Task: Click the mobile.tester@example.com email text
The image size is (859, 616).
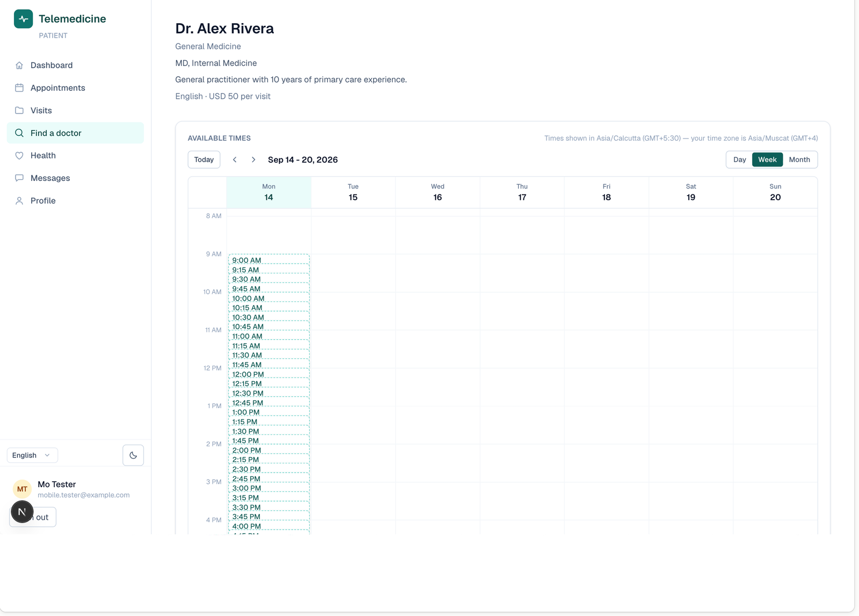Action: (84, 495)
